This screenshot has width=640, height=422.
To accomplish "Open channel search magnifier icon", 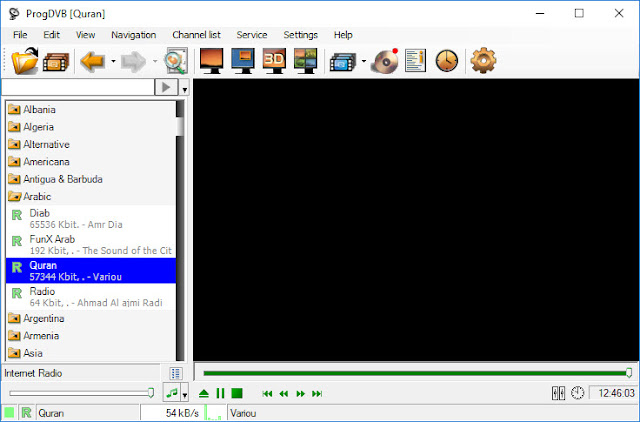I will [x=176, y=61].
